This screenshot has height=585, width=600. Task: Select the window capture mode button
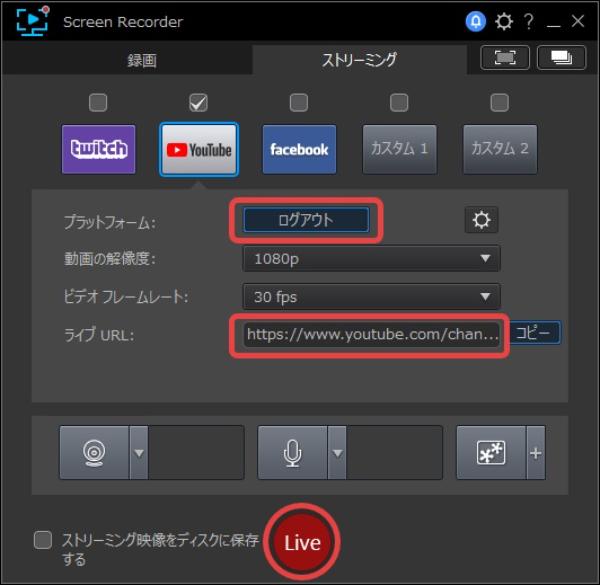click(x=561, y=57)
